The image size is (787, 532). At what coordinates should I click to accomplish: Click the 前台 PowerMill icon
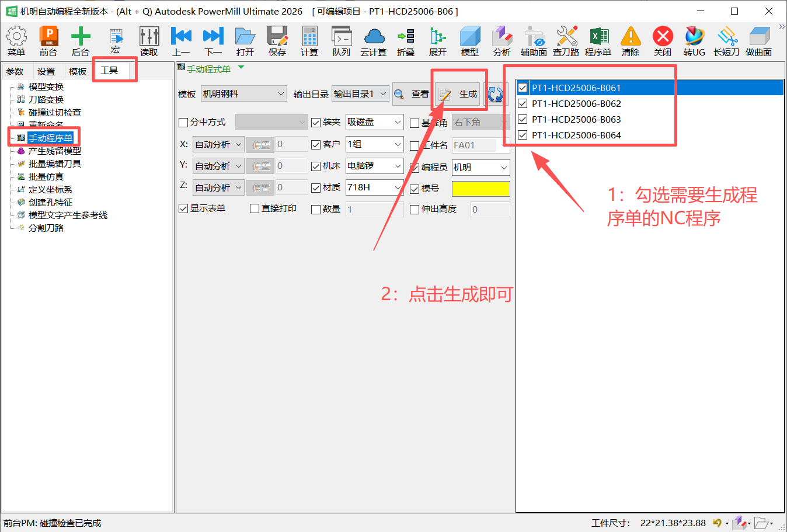point(48,36)
